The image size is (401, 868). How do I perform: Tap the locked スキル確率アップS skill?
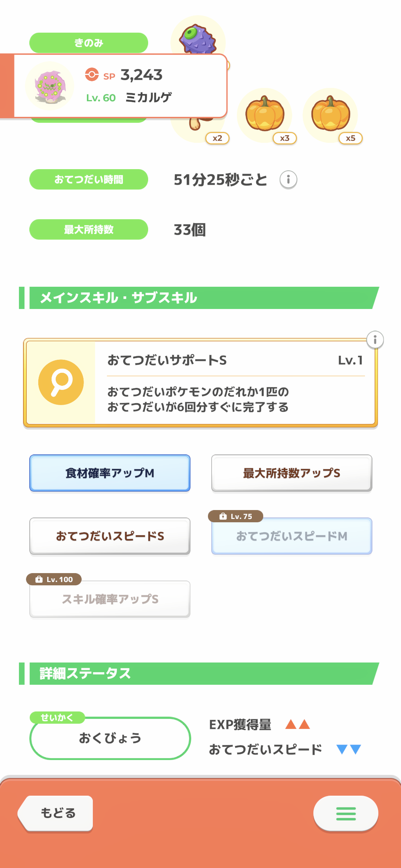pyautogui.click(x=110, y=599)
